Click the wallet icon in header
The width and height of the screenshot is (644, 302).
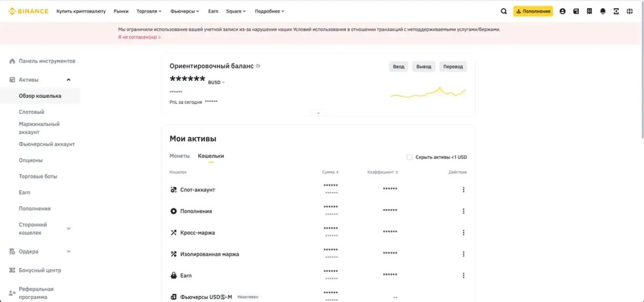(576, 11)
